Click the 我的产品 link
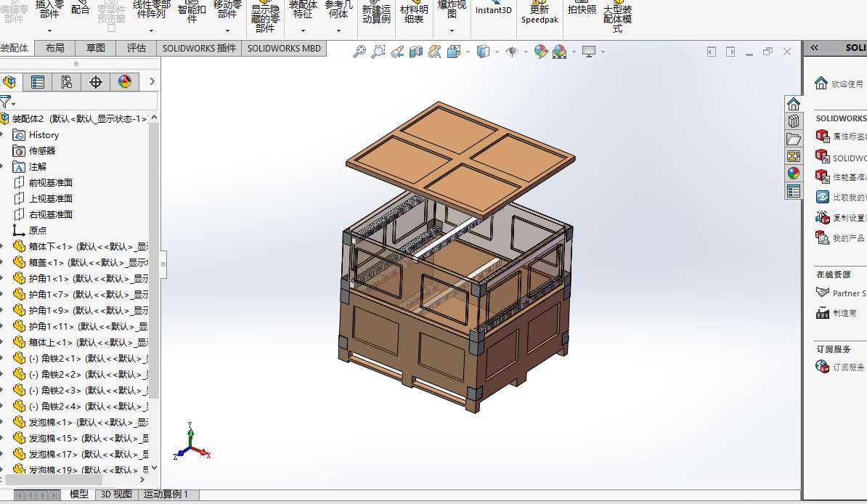 click(848, 238)
